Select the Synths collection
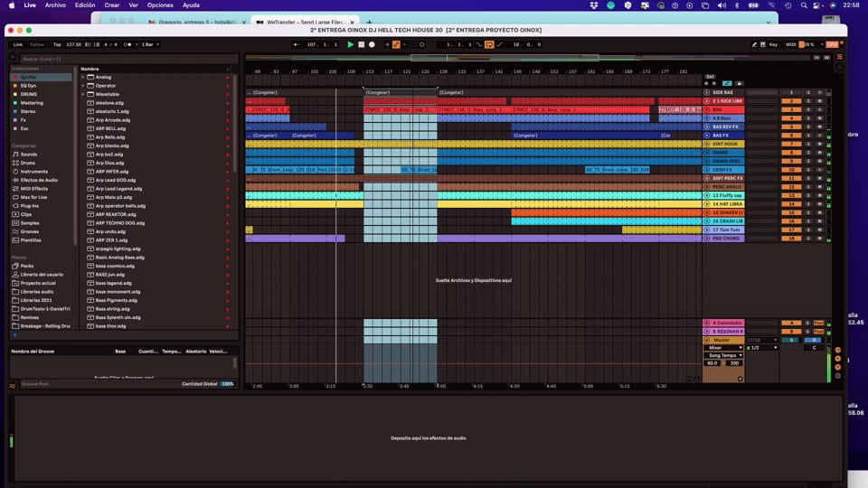The image size is (868, 488). tap(41, 77)
